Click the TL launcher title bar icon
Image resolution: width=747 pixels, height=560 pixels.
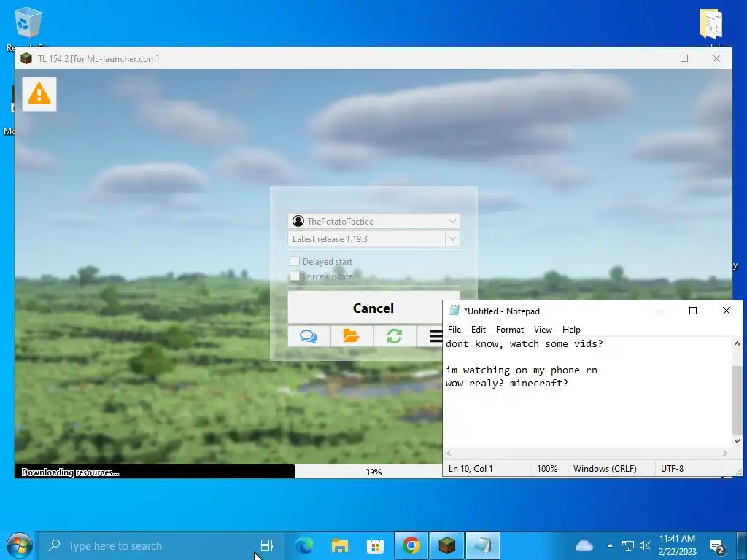[x=26, y=58]
